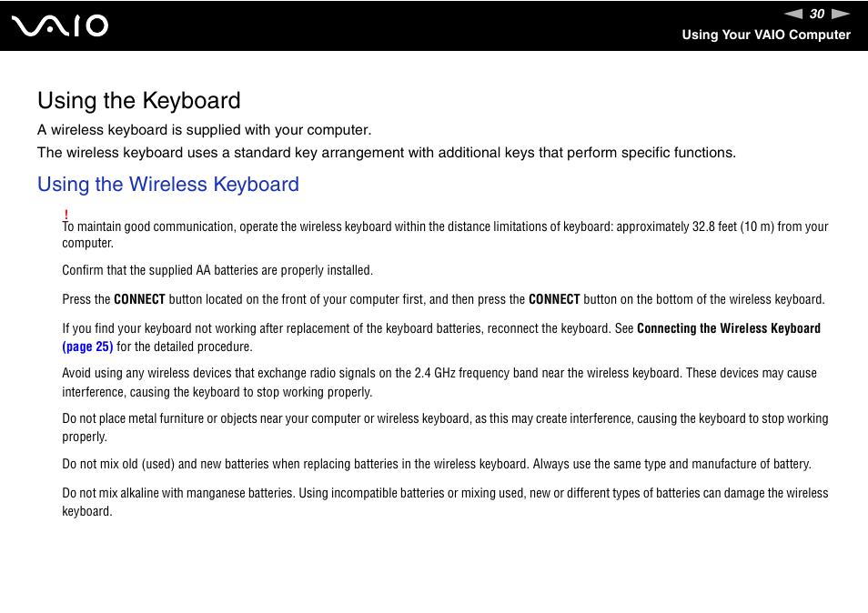Click 'The wireless keyboard uses a standard' sentence
This screenshot has height=613, width=868.
click(x=387, y=153)
